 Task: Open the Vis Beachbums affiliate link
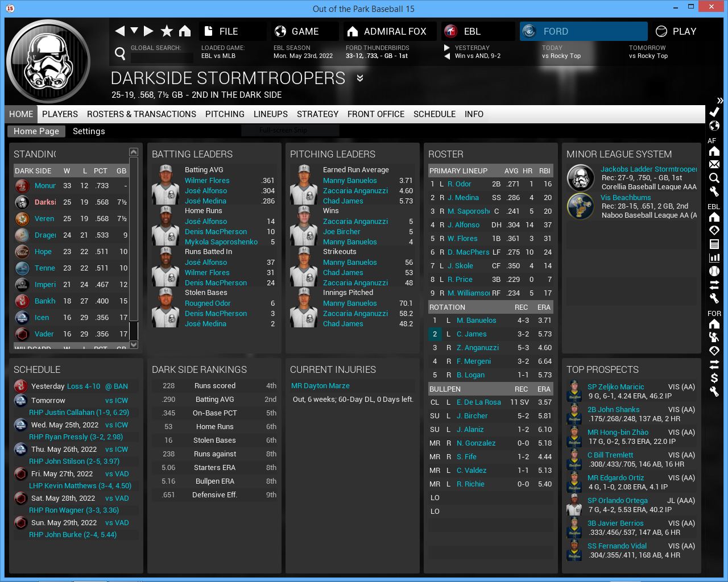click(x=626, y=198)
